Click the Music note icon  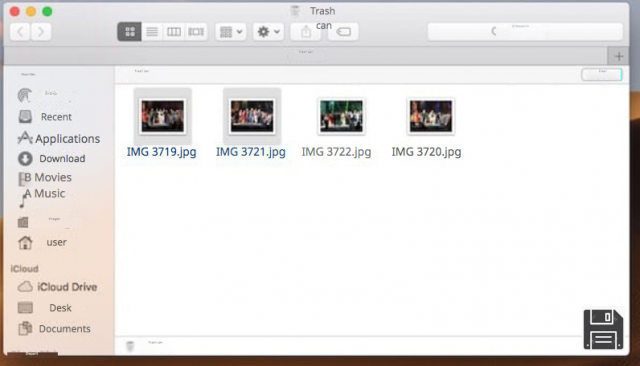[x=24, y=200]
